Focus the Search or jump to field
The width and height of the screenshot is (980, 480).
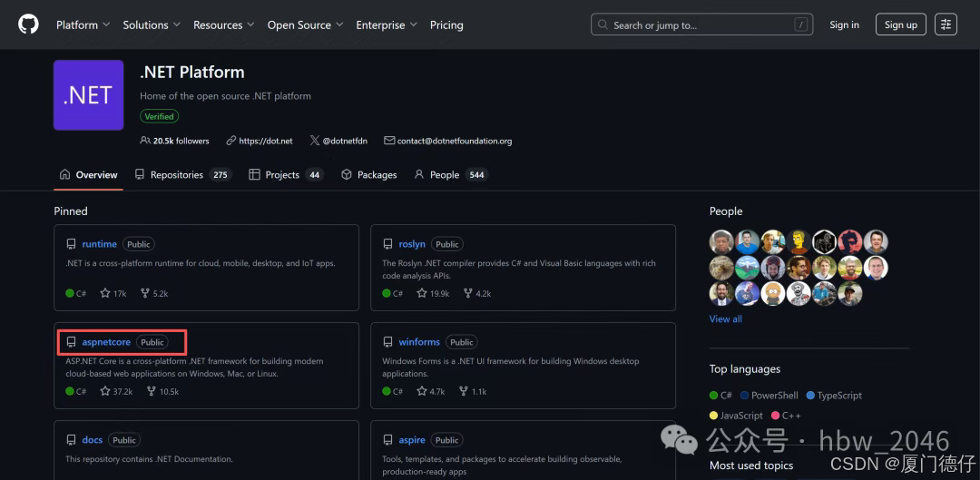click(701, 24)
